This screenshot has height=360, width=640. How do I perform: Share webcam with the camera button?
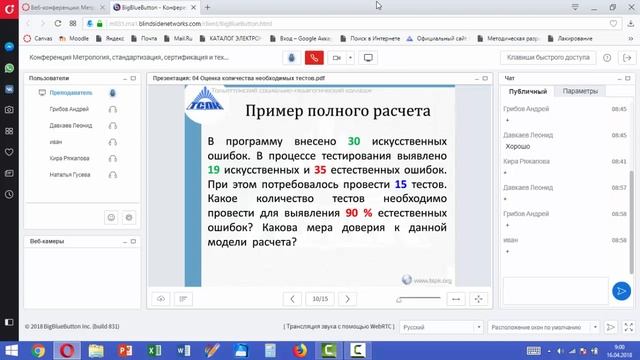pyautogui.click(x=337, y=58)
